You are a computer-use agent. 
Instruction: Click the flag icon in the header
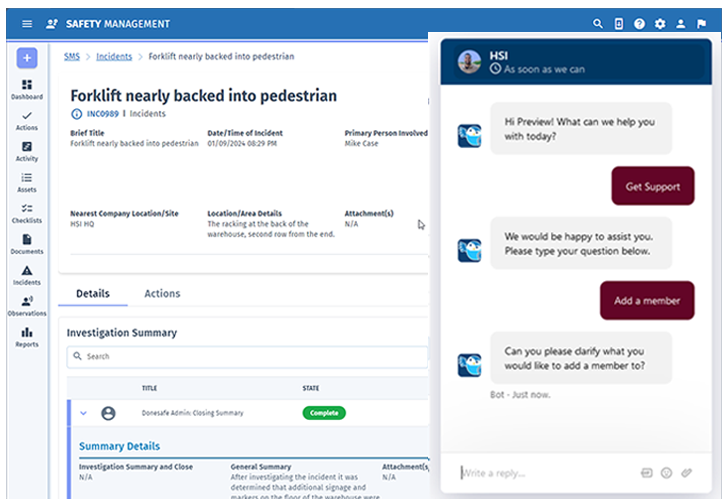[x=701, y=24]
